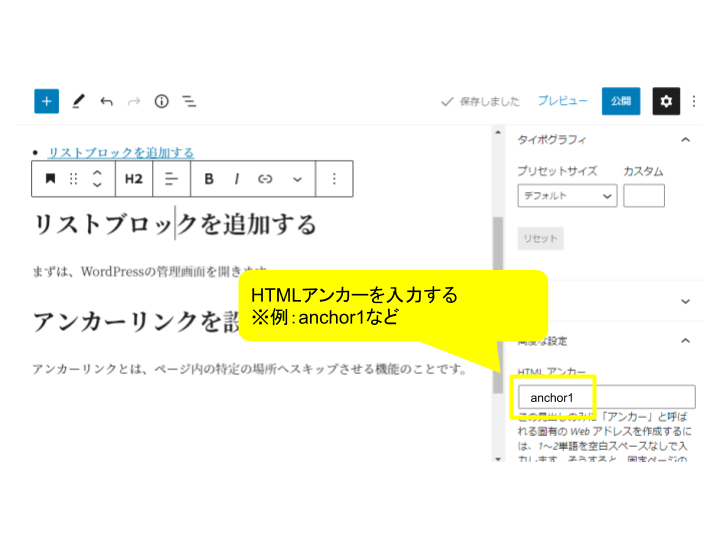Toggle the settings gear sidebar
The width and height of the screenshot is (720, 540).
click(x=666, y=101)
